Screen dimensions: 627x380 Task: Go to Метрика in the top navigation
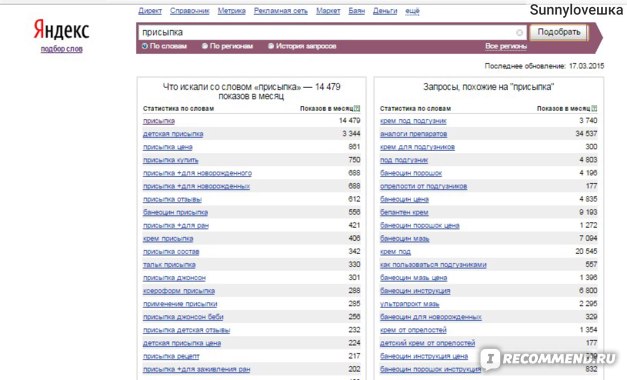pos(232,11)
